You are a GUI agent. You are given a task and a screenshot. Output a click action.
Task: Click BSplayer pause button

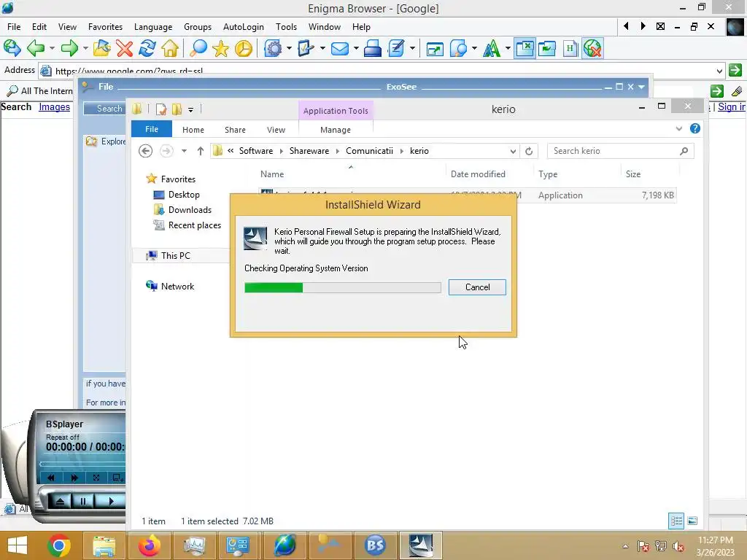(x=83, y=501)
